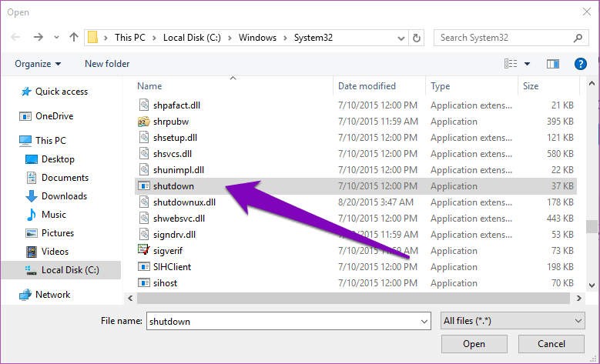Create a New folder
Screen dimensions: 600x364
click(x=107, y=64)
